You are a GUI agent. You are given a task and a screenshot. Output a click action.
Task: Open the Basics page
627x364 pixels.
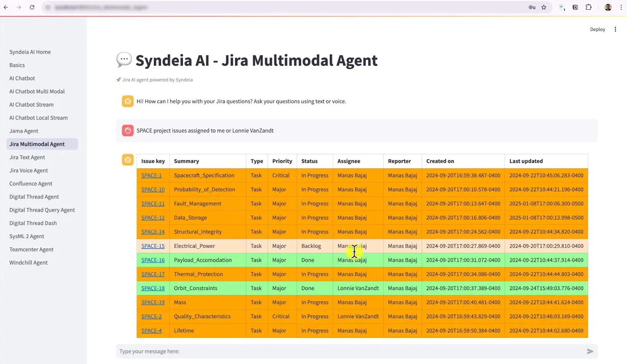[17, 65]
